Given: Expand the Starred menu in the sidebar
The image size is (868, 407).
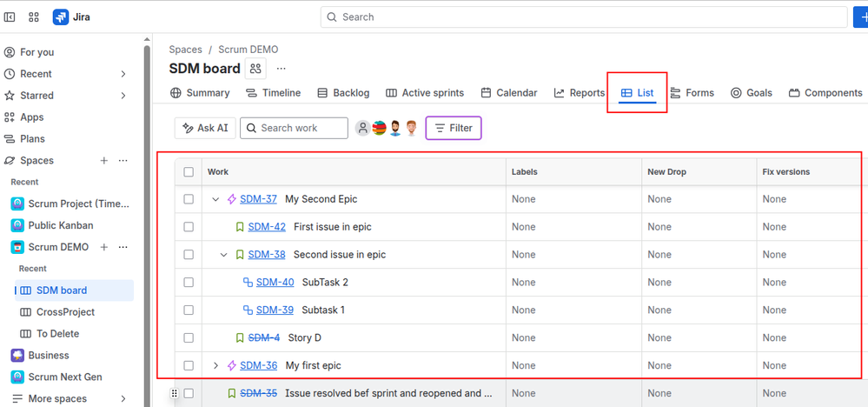Looking at the screenshot, I should [123, 96].
